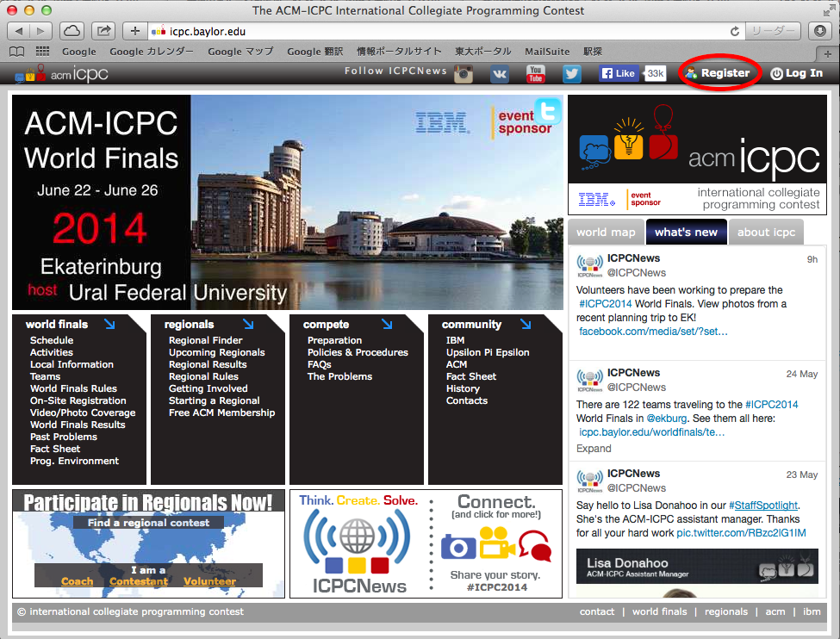Click the ICPCNews avatar on the 9h tweet
Screen dimensions: 840x639
point(589,265)
